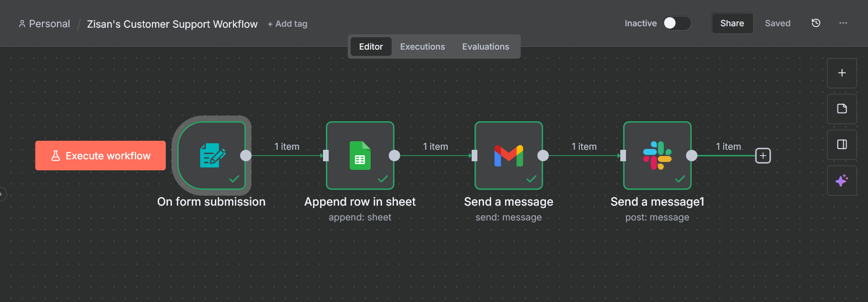This screenshot has height=302, width=868.
Task: Open the three-dot workflow options menu
Action: (843, 23)
